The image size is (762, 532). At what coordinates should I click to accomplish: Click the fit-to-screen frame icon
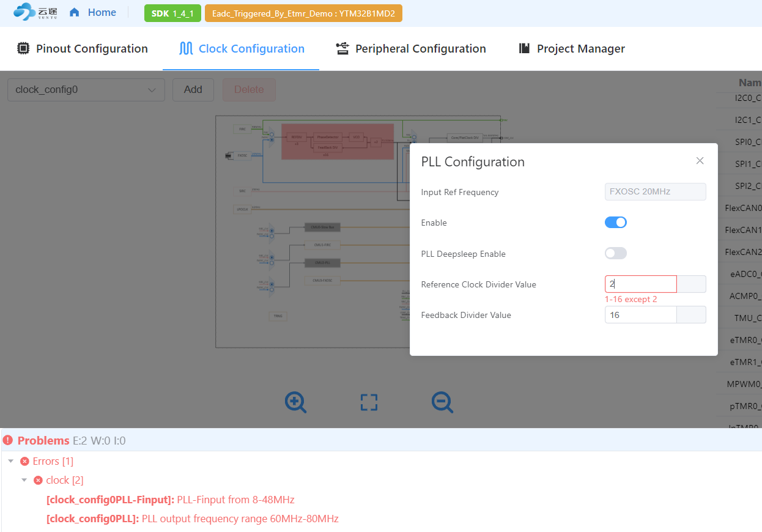[369, 402]
